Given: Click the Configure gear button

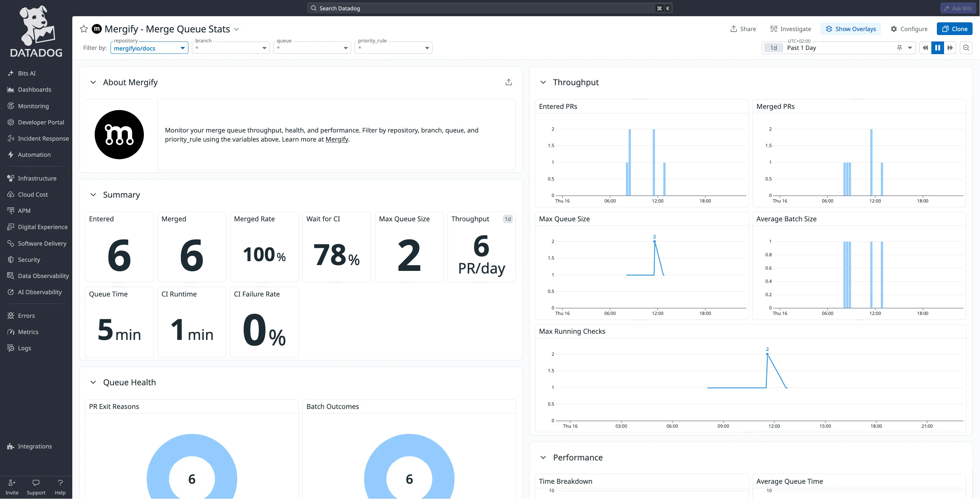Looking at the screenshot, I should [909, 29].
